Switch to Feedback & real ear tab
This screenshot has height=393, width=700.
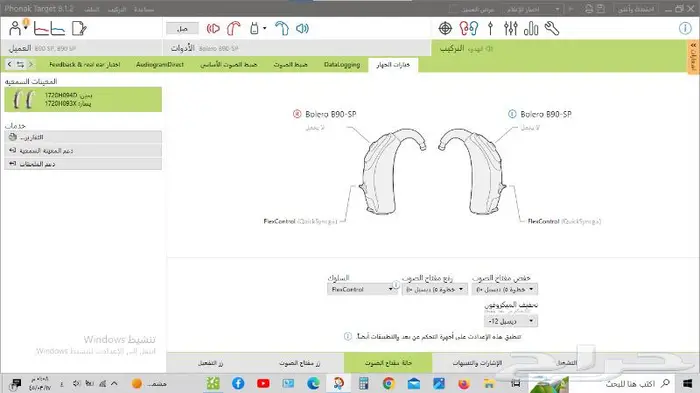pyautogui.click(x=85, y=64)
